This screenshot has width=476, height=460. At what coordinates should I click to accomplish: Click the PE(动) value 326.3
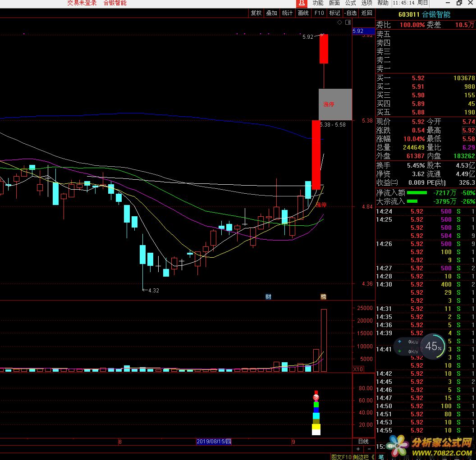coord(467,182)
